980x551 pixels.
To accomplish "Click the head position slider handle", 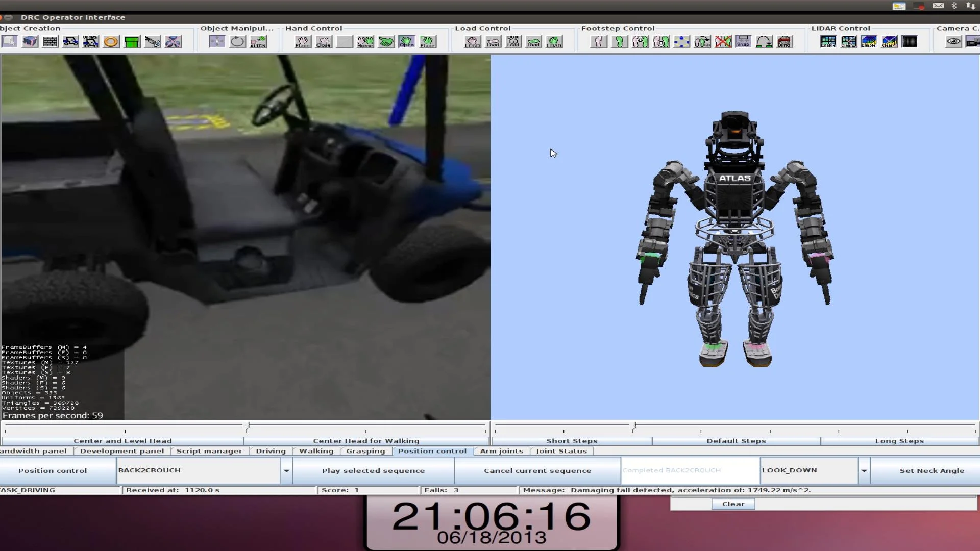I will coord(248,428).
